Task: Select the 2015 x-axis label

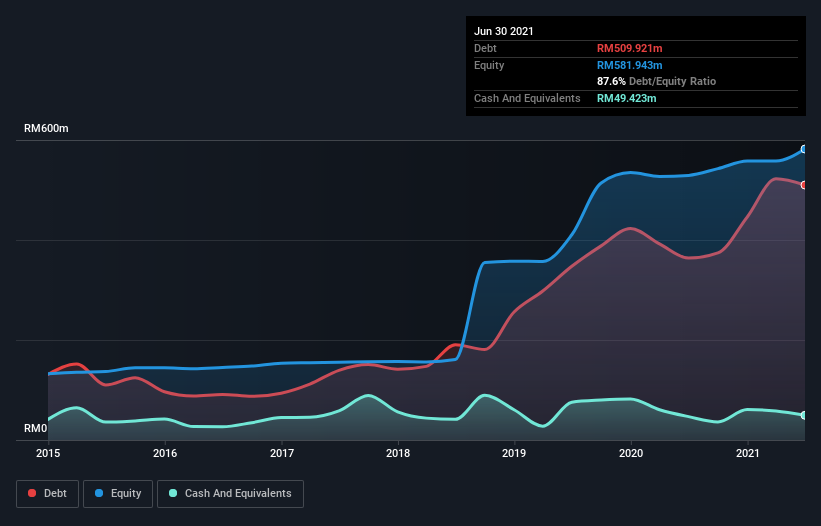Action: [x=48, y=453]
